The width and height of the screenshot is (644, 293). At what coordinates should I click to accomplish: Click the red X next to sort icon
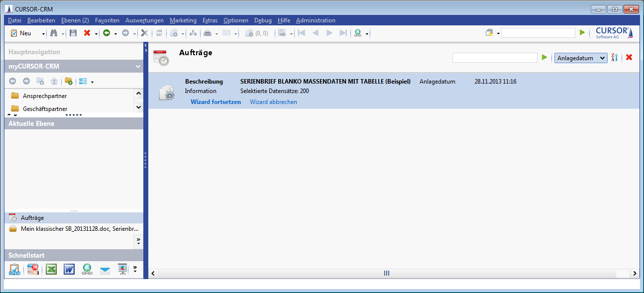[629, 58]
